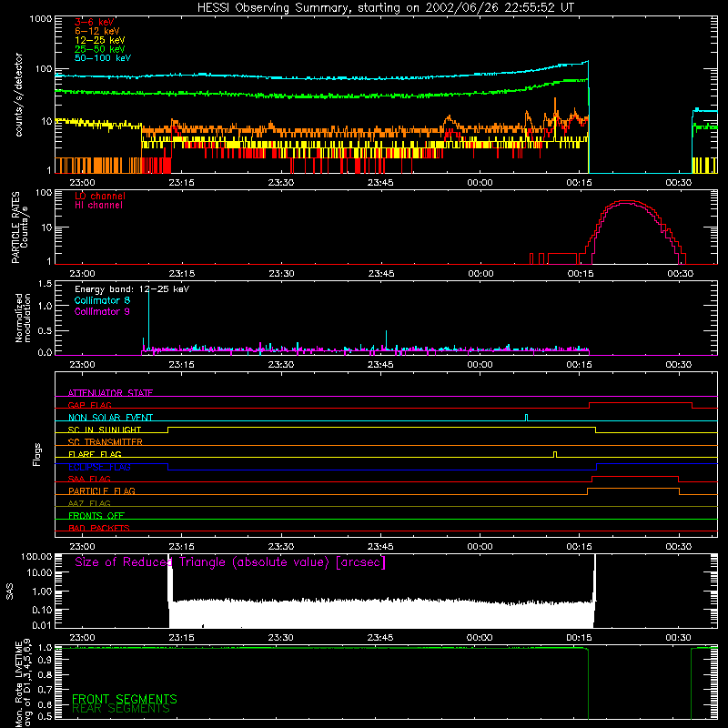Click the SC IN SUNLIGHT label
Image resolution: width=728 pixels, height=728 pixels.
click(105, 430)
